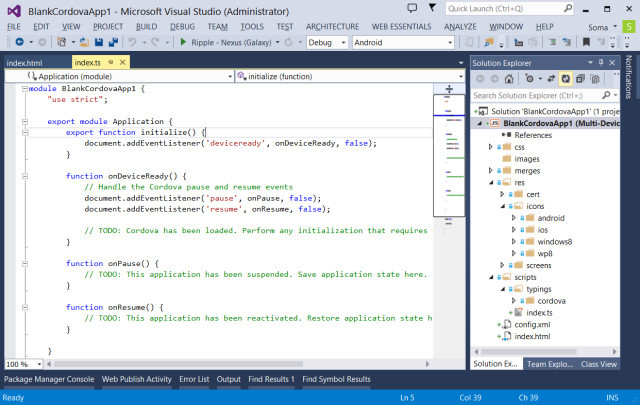The height and width of the screenshot is (405, 640).
Task: Open the BUILD menu
Action: pos(147,27)
